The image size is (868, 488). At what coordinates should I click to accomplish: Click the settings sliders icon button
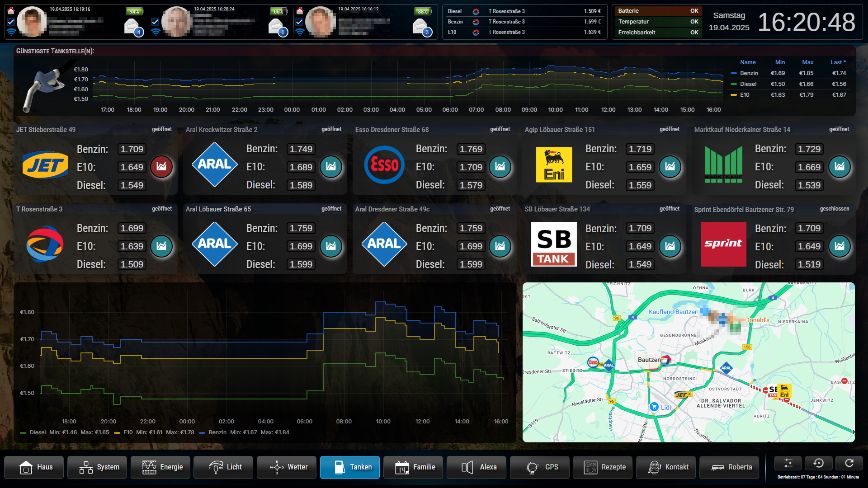tap(788, 463)
